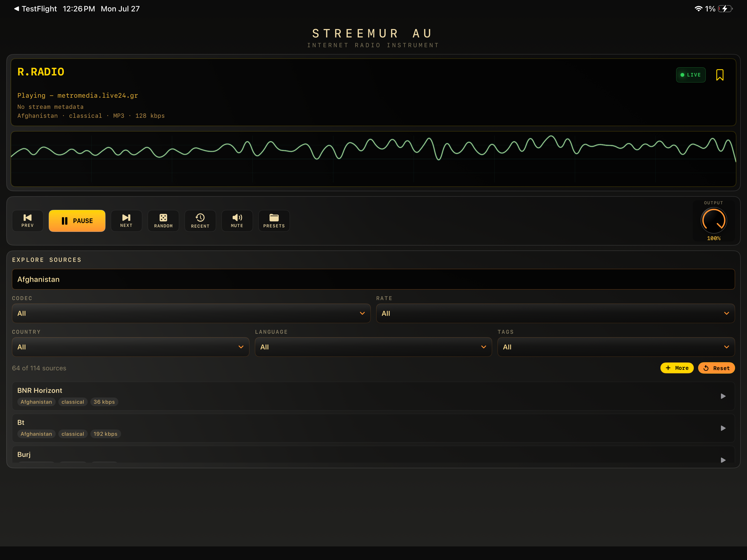Tap the battery charging icon
The width and height of the screenshot is (747, 560).
(x=725, y=9)
